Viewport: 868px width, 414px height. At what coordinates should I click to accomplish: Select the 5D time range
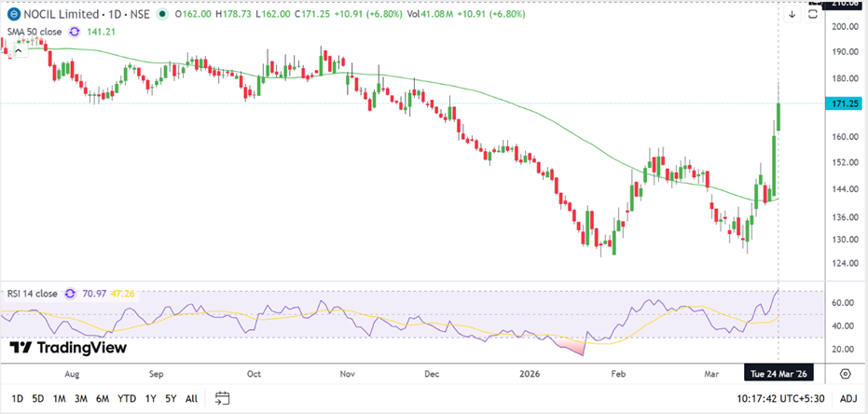[x=37, y=398]
